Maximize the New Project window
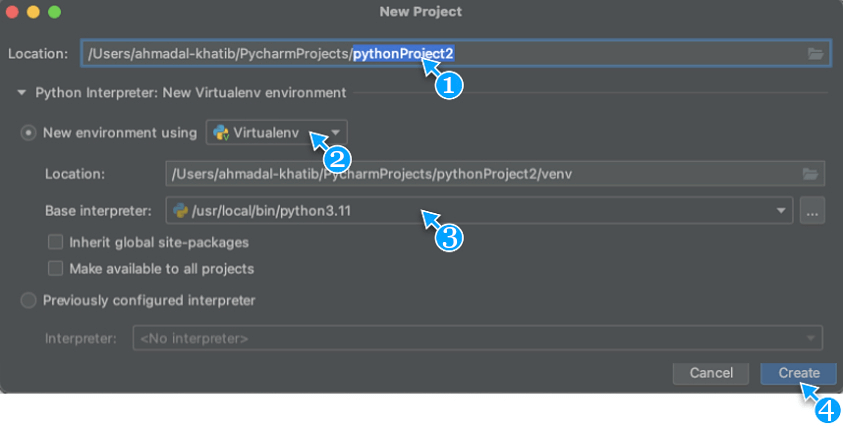 pyautogui.click(x=54, y=12)
